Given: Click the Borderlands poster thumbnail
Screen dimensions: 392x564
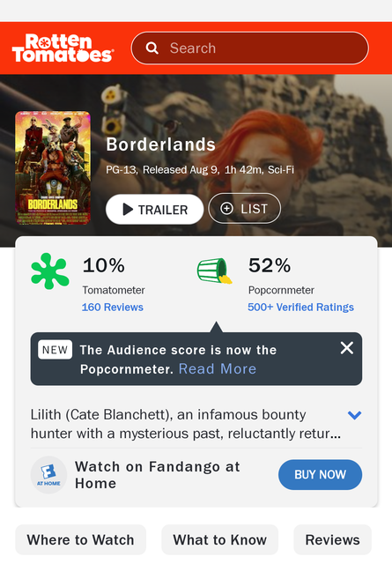Looking at the screenshot, I should (53, 168).
